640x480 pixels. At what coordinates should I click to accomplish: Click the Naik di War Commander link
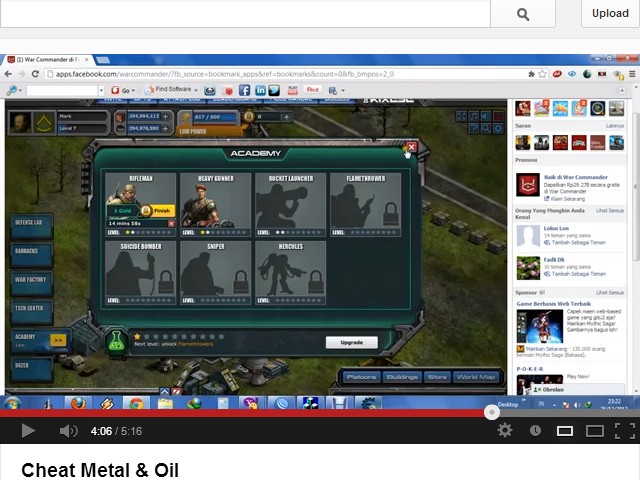(x=576, y=177)
